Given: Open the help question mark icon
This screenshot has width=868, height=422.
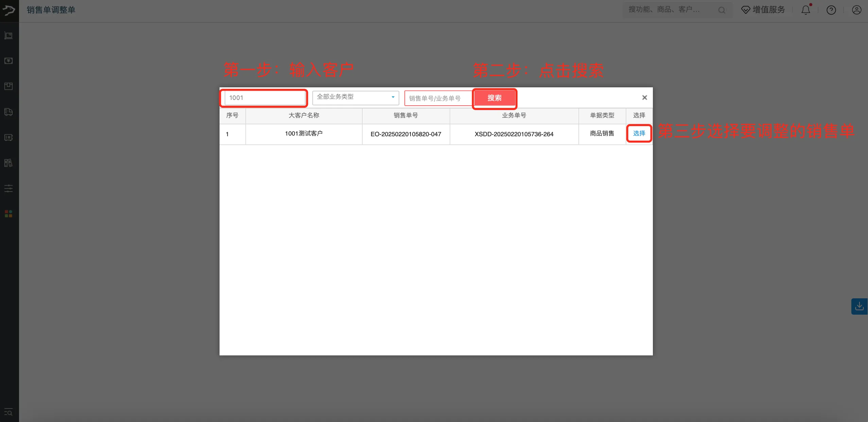Looking at the screenshot, I should (831, 10).
